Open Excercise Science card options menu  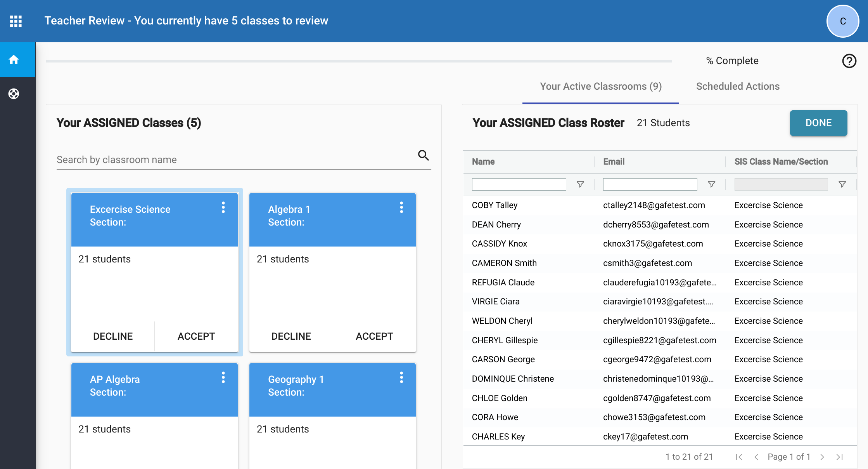(x=223, y=207)
